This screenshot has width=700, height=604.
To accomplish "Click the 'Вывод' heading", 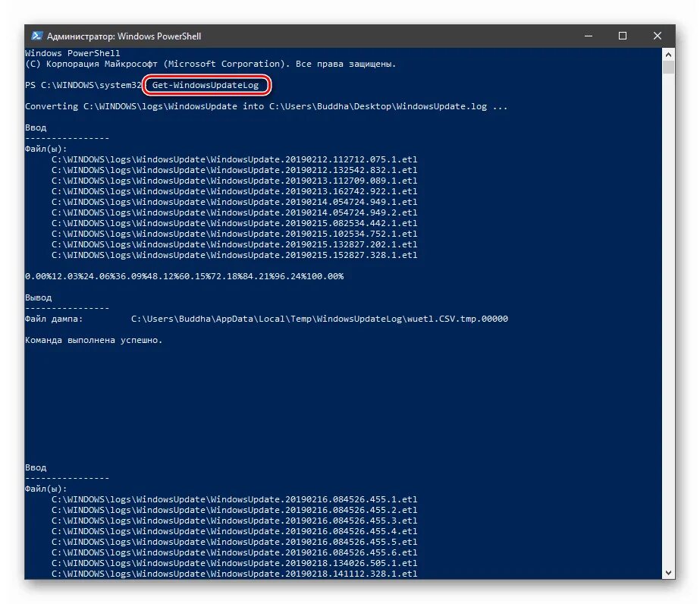I will 39,297.
